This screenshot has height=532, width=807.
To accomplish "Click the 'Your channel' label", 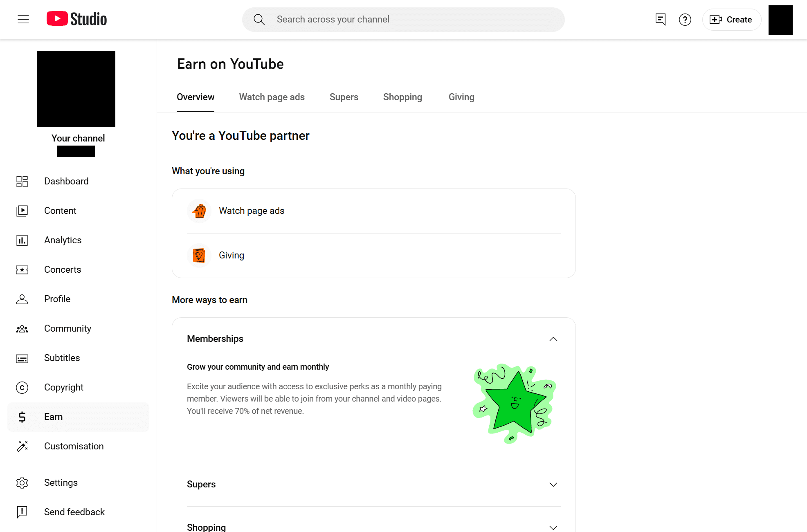I will (78, 138).
